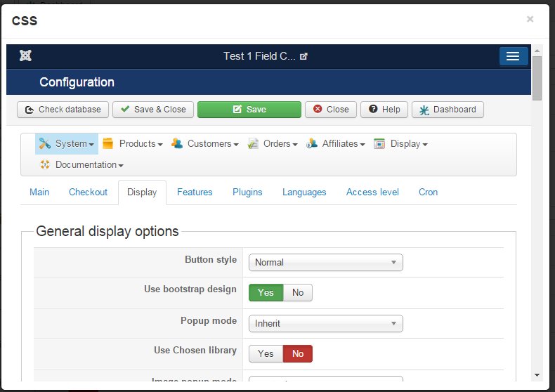Switch to the Features tab

pyautogui.click(x=195, y=192)
